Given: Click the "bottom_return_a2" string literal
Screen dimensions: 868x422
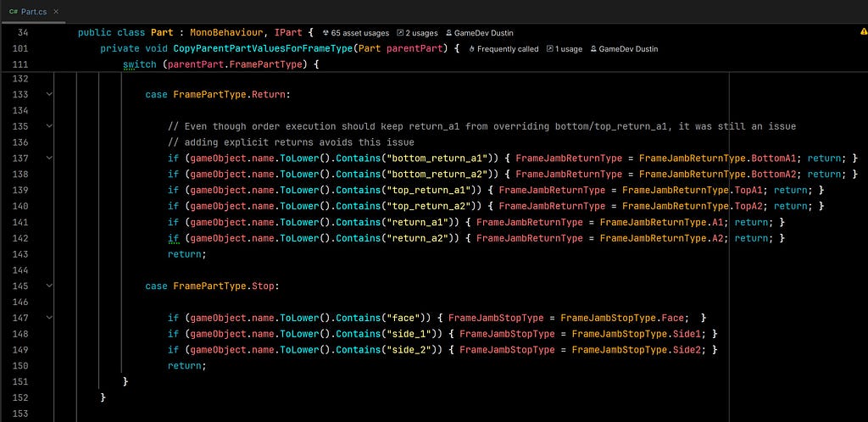Looking at the screenshot, I should [437, 175].
